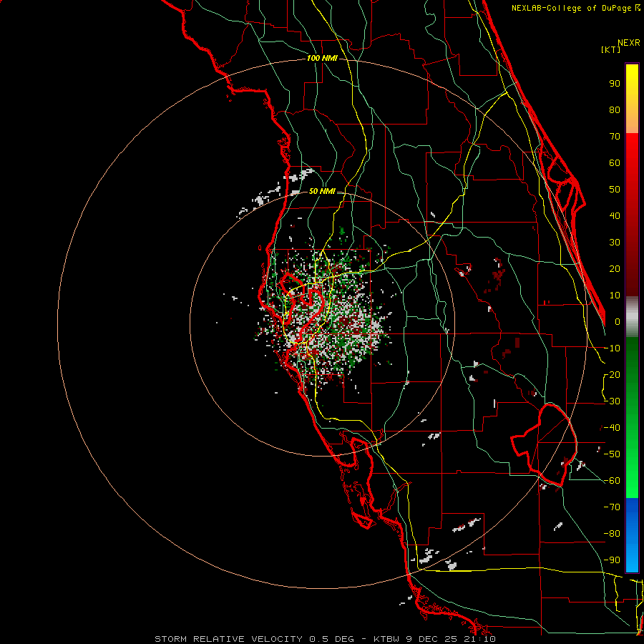Viewport: 644px width, 644px height.
Task: Select the positive 10 knots scale label
Action: pos(615,296)
